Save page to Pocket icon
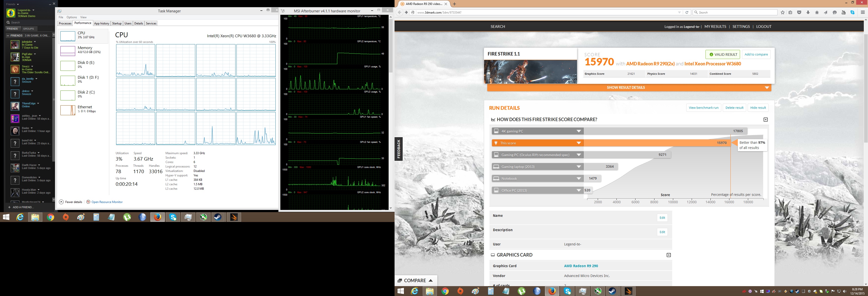Image resolution: width=868 pixels, height=296 pixels. (x=799, y=13)
